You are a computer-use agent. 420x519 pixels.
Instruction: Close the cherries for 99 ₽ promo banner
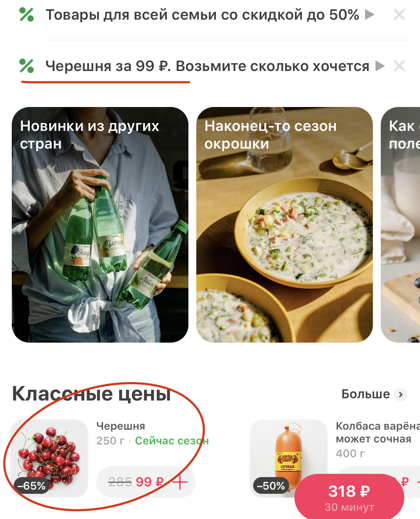tap(399, 66)
